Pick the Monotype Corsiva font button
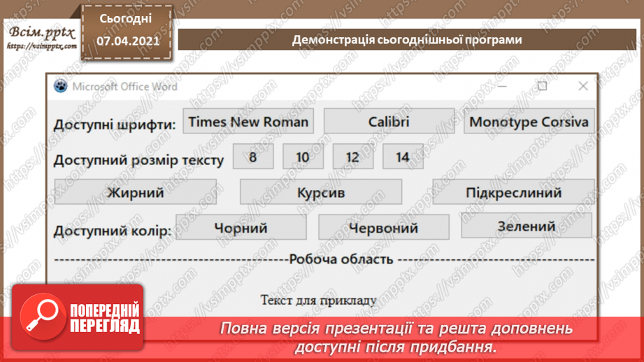The height and width of the screenshot is (362, 644). click(529, 121)
